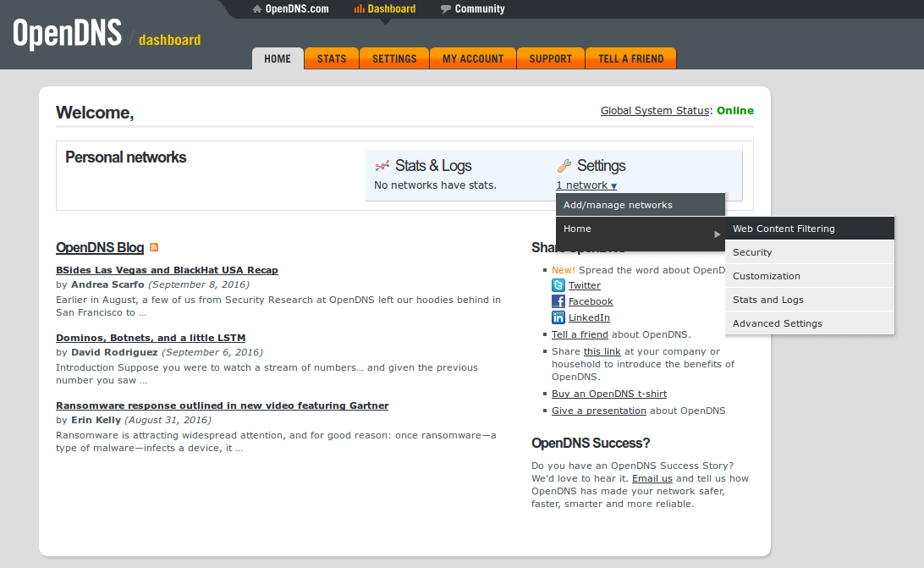Read BSides Las Vegas and BlackHat USA Recap
Image resolution: width=924 pixels, height=568 pixels.
(x=167, y=270)
